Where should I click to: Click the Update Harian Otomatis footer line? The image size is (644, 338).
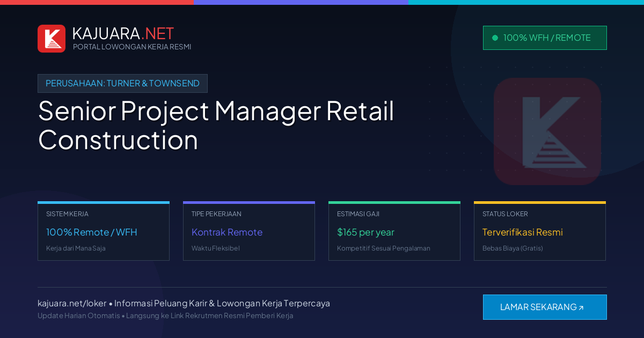165,315
